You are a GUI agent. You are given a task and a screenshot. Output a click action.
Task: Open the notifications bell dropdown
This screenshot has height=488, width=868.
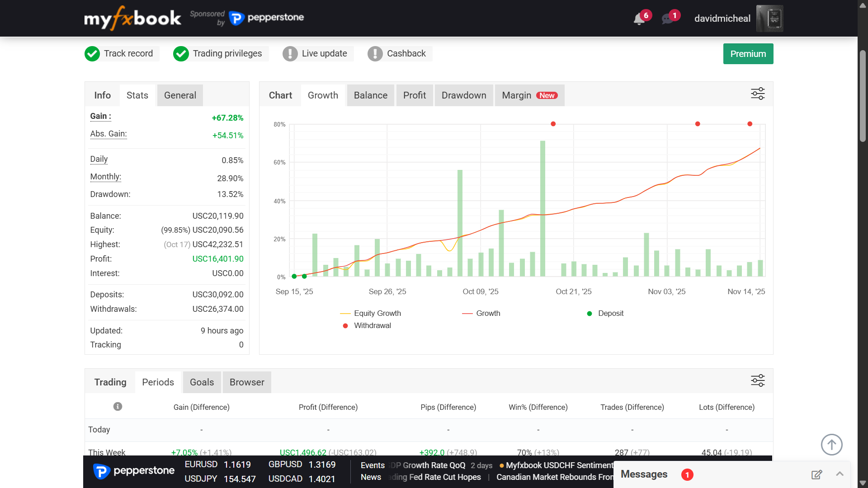point(639,18)
